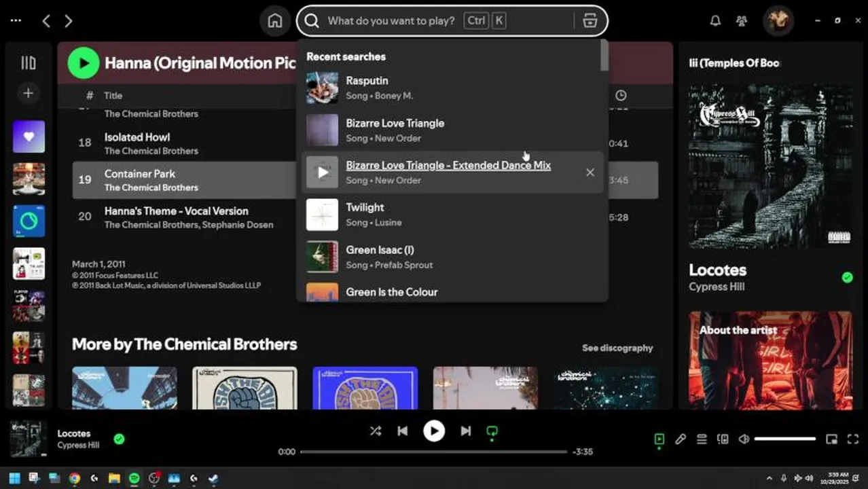This screenshot has width=868, height=489.
Task: Click now-playing album thumbnail in player bar
Action: tap(29, 439)
